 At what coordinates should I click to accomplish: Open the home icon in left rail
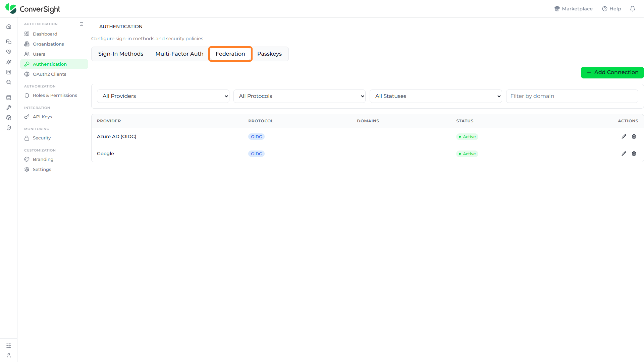(9, 26)
